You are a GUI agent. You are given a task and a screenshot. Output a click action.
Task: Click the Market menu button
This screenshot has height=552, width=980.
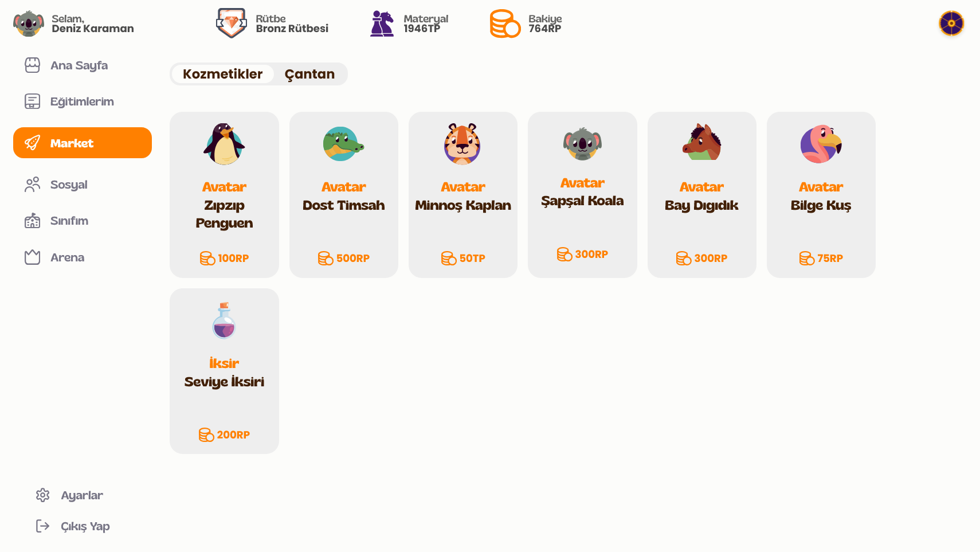pyautogui.click(x=83, y=143)
